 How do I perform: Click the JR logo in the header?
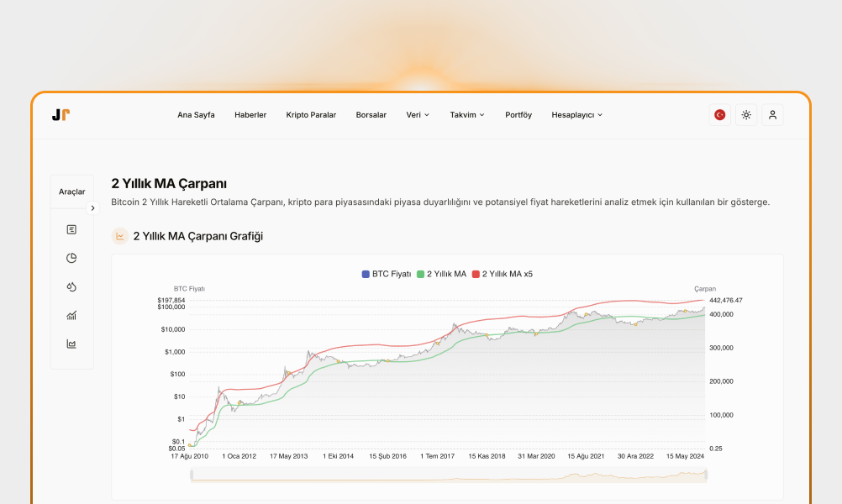pos(61,114)
